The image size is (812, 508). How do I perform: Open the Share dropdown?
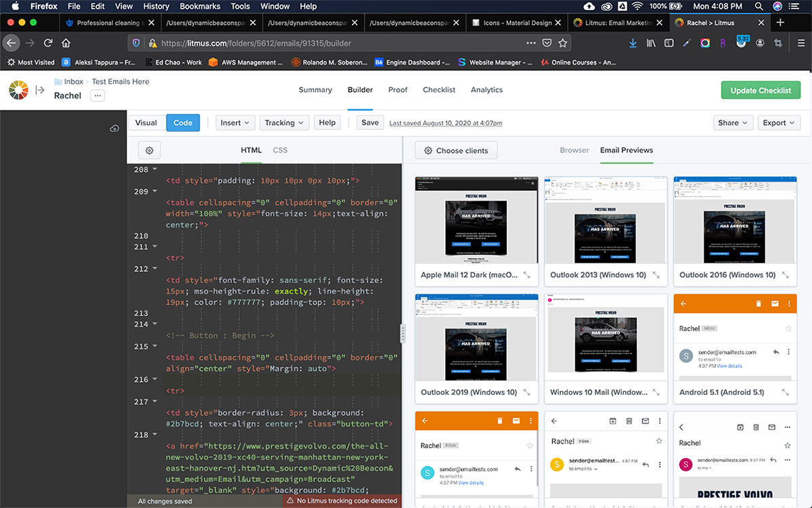coord(733,123)
